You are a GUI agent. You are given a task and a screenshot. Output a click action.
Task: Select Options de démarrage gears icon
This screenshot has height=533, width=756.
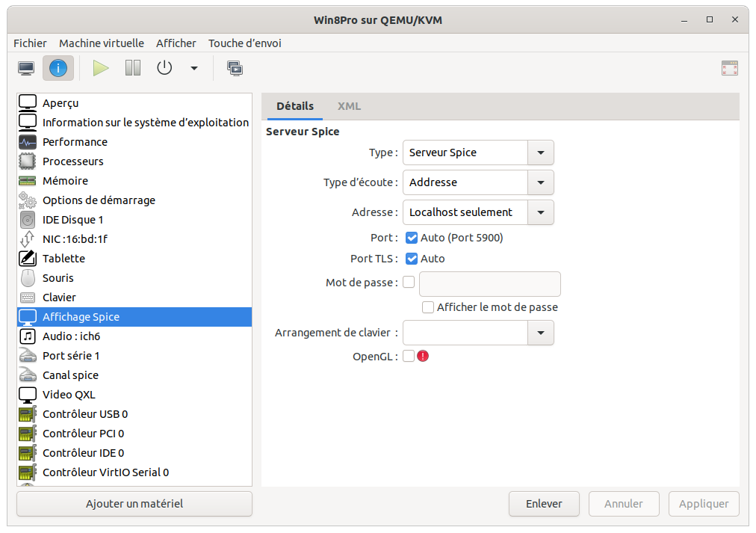point(28,200)
